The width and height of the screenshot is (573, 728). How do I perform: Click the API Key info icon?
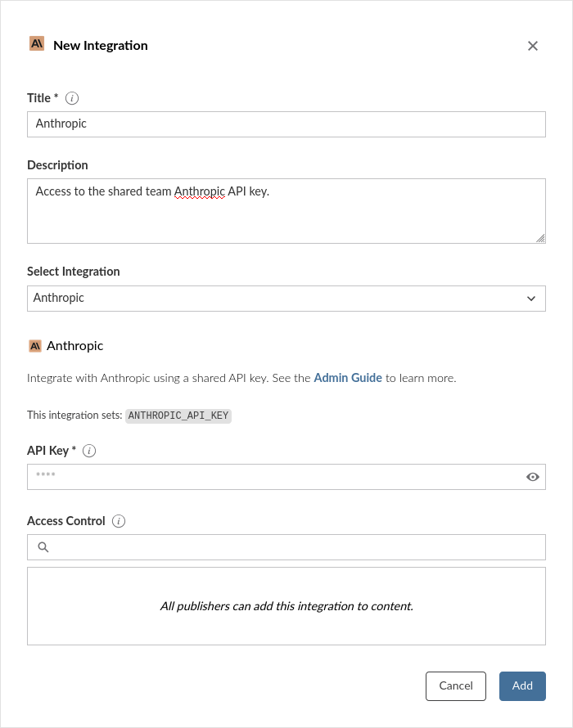coord(90,451)
